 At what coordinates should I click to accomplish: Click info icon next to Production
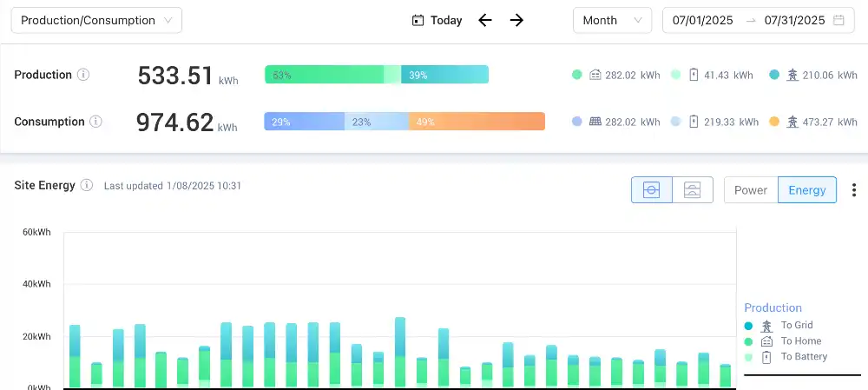[83, 75]
